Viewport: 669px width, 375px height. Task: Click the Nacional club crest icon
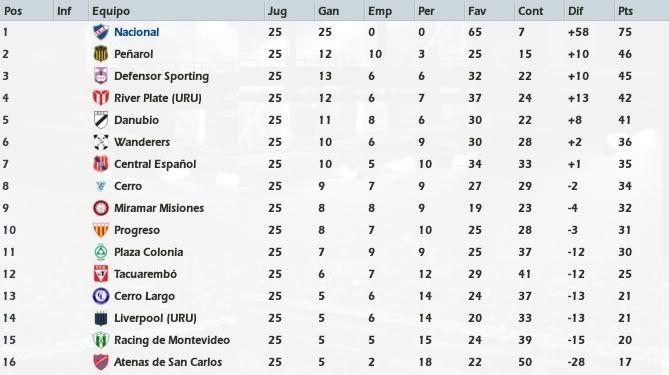coord(101,32)
